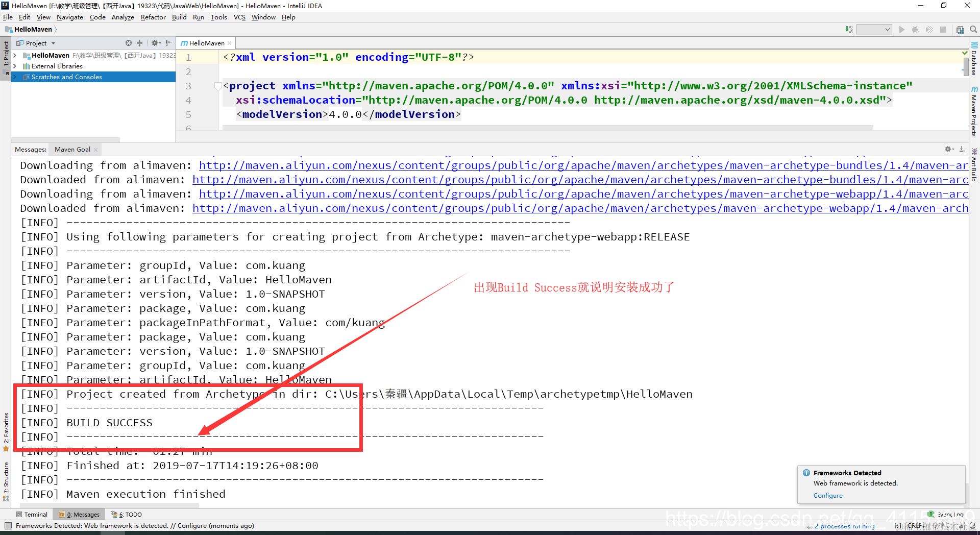Click the Build project icon
Screen dimensions: 980x535
click(848, 30)
